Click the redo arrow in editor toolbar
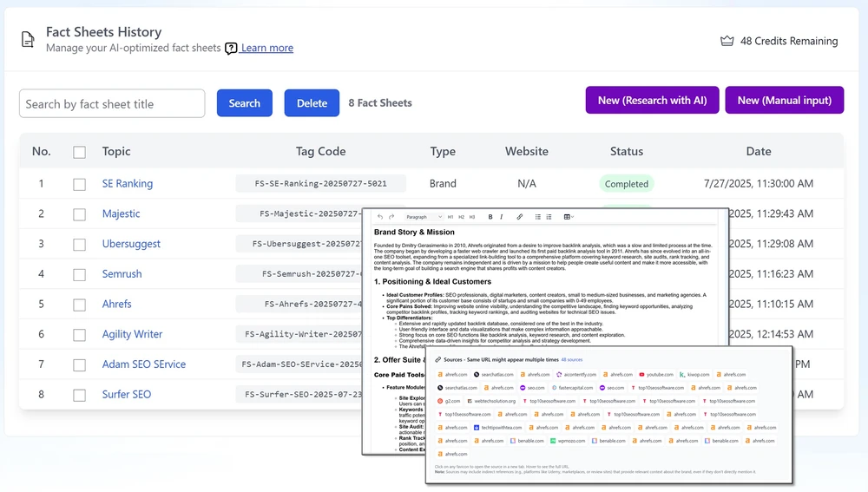This screenshot has width=868, height=492. pyautogui.click(x=391, y=217)
